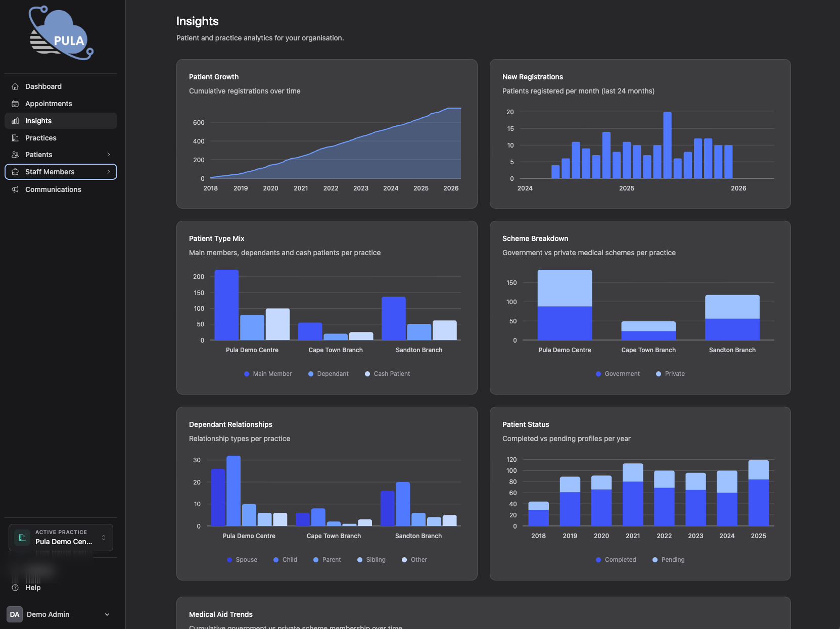
Task: Open the Dashboard page
Action: click(61, 86)
